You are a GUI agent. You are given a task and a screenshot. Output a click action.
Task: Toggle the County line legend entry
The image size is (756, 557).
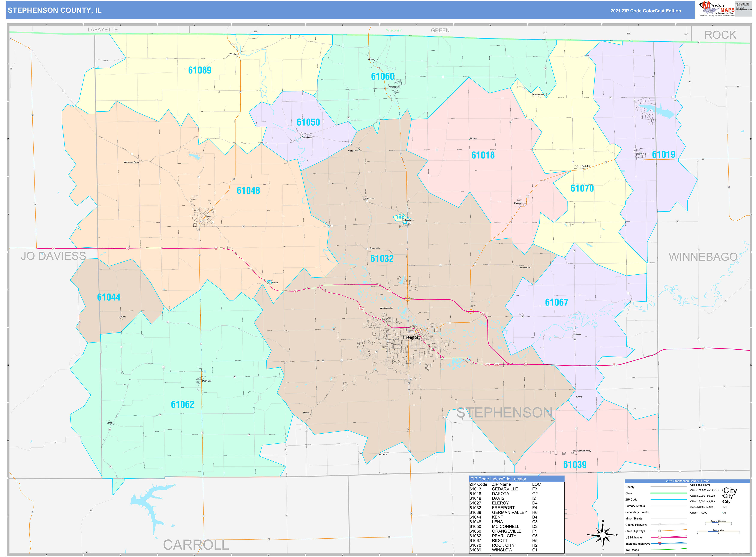(x=669, y=487)
